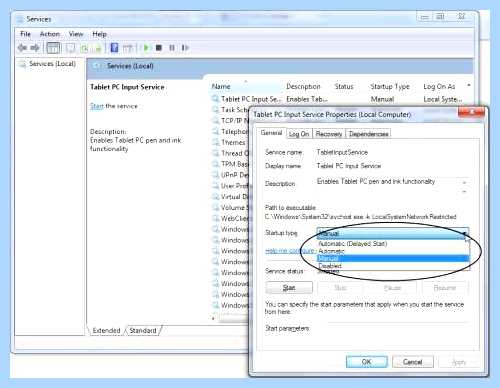The image size is (500, 388).
Task: Click the gear icon beside Tablet PC Input Service row
Action: [215, 99]
